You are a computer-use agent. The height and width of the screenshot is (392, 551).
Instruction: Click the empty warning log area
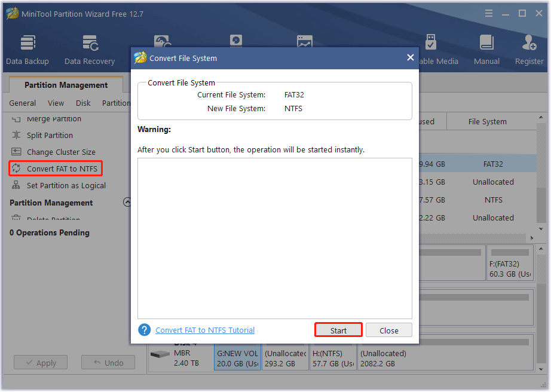pos(275,238)
